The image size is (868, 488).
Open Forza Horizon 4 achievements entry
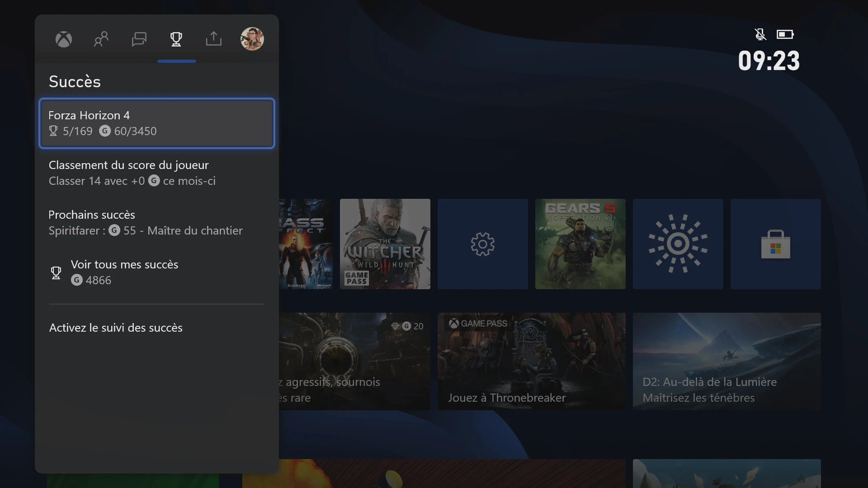click(x=157, y=123)
